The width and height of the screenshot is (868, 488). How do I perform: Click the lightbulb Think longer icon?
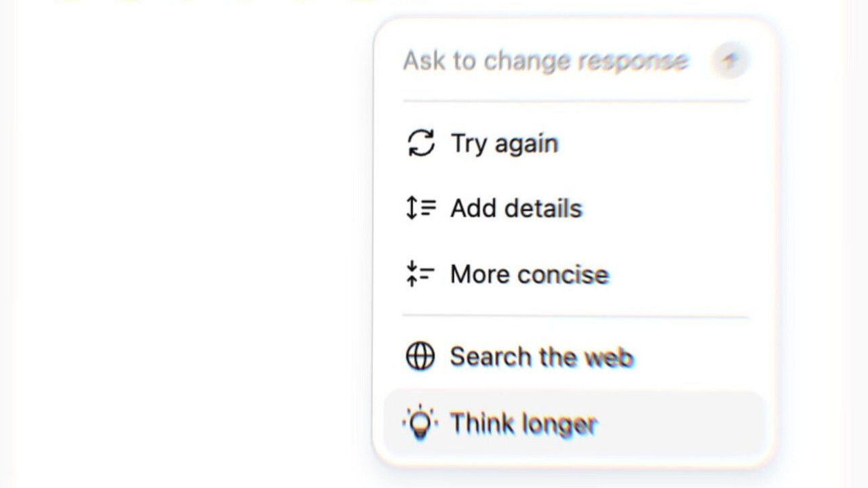click(420, 423)
